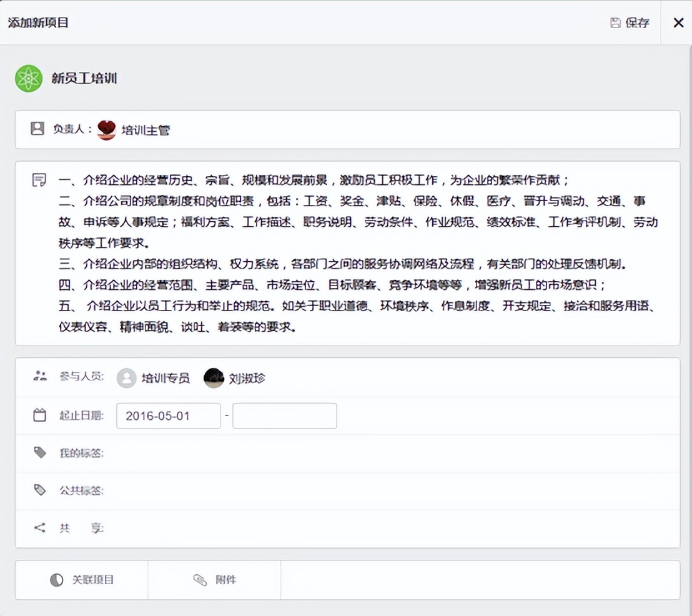Click the 培训专员 avatar
The height and width of the screenshot is (616, 692).
[x=126, y=378]
